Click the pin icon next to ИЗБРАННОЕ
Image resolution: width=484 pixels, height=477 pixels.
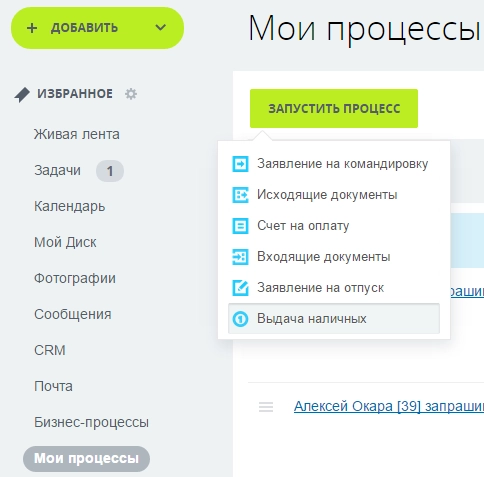(x=22, y=95)
